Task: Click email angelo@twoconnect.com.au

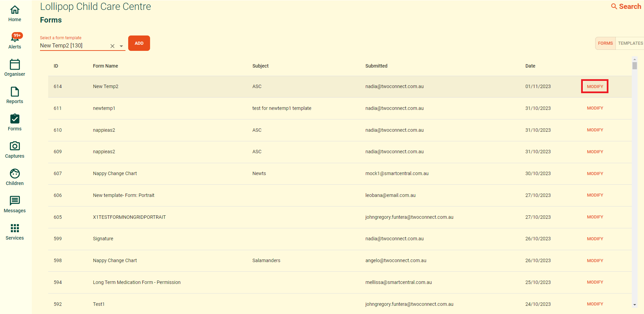Action: [396, 261]
